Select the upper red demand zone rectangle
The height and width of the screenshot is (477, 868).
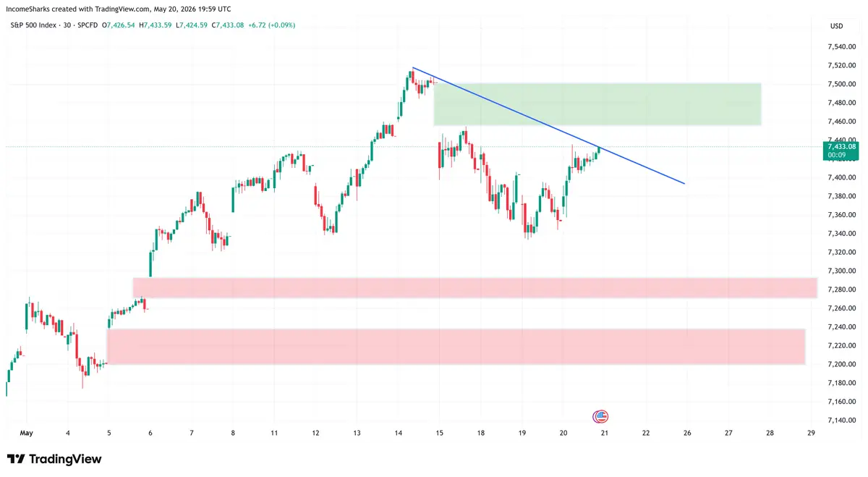(475, 287)
